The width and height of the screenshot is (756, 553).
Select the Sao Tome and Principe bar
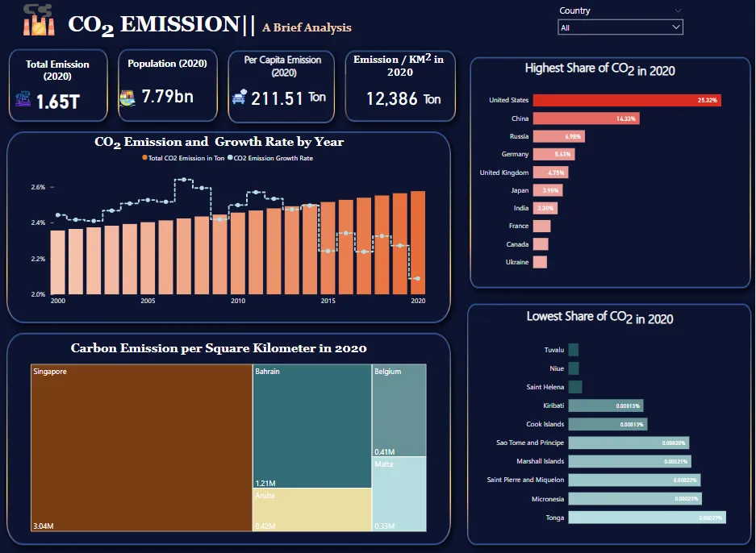pos(629,443)
